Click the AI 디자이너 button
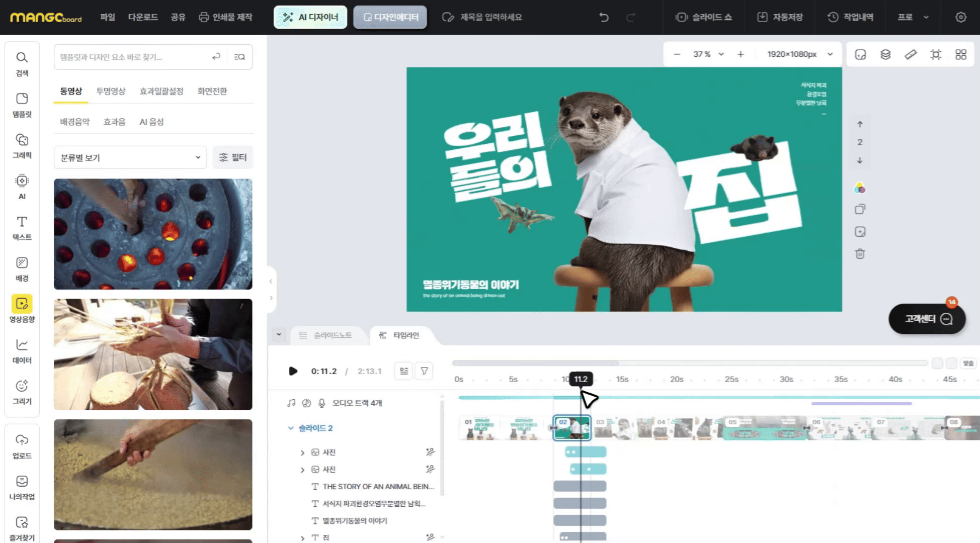This screenshot has width=980, height=543. [x=310, y=17]
